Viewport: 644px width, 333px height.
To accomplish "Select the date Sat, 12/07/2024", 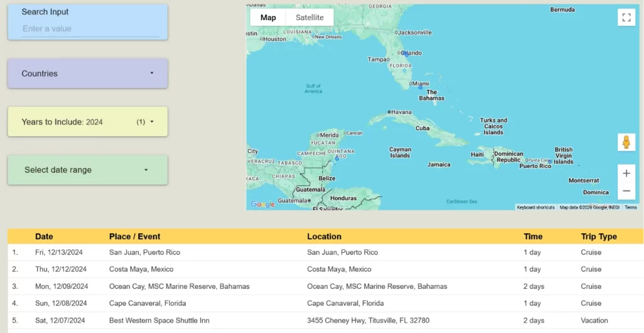I will click(x=60, y=320).
